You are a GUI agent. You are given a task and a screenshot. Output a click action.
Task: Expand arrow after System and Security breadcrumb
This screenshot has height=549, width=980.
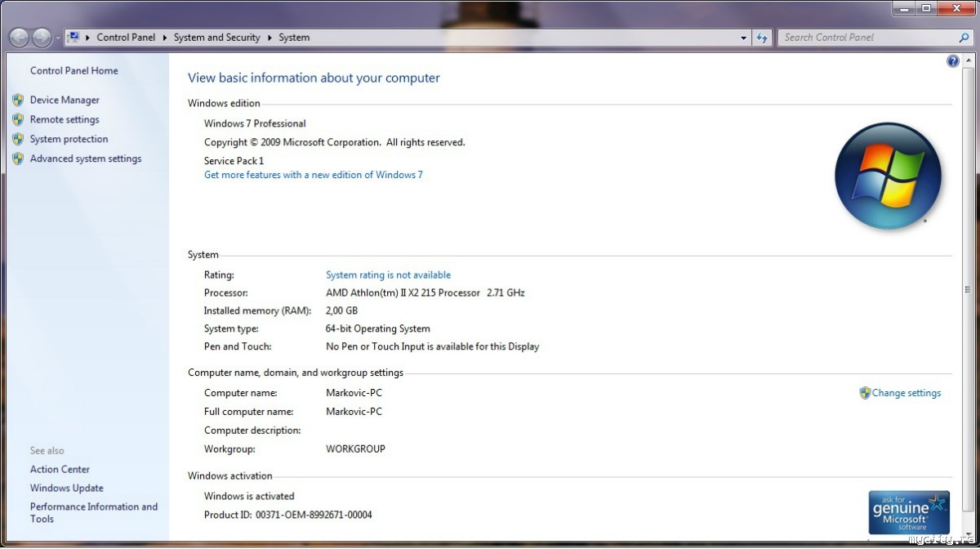pyautogui.click(x=270, y=38)
